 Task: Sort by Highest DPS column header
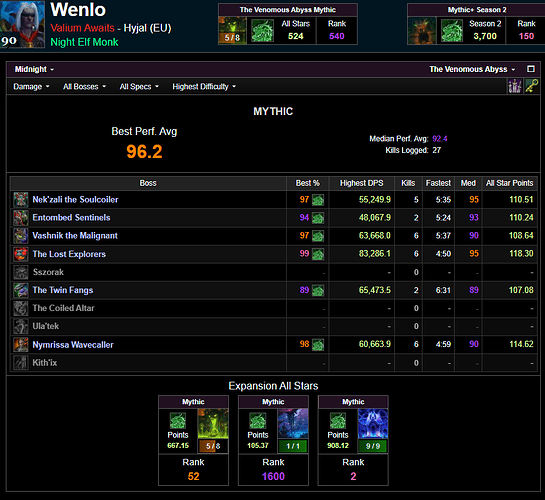[x=361, y=183]
